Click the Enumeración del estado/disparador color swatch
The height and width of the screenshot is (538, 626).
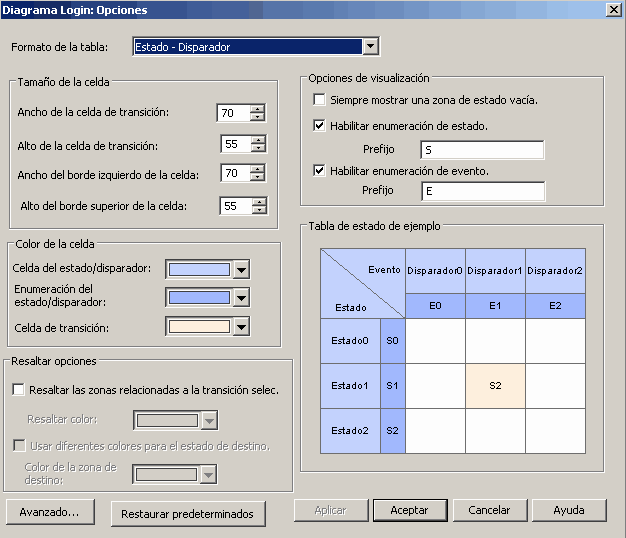[199, 298]
